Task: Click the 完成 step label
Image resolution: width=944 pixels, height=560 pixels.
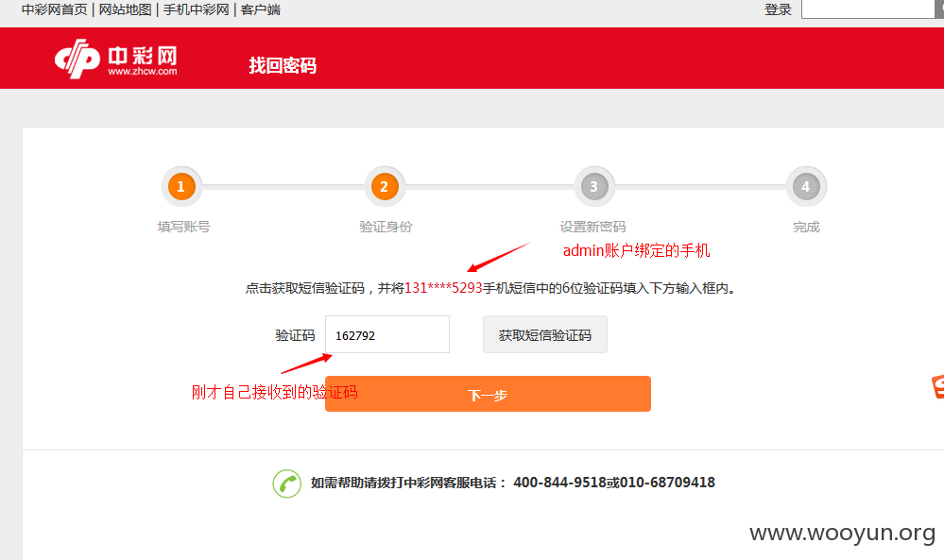Action: [x=806, y=227]
